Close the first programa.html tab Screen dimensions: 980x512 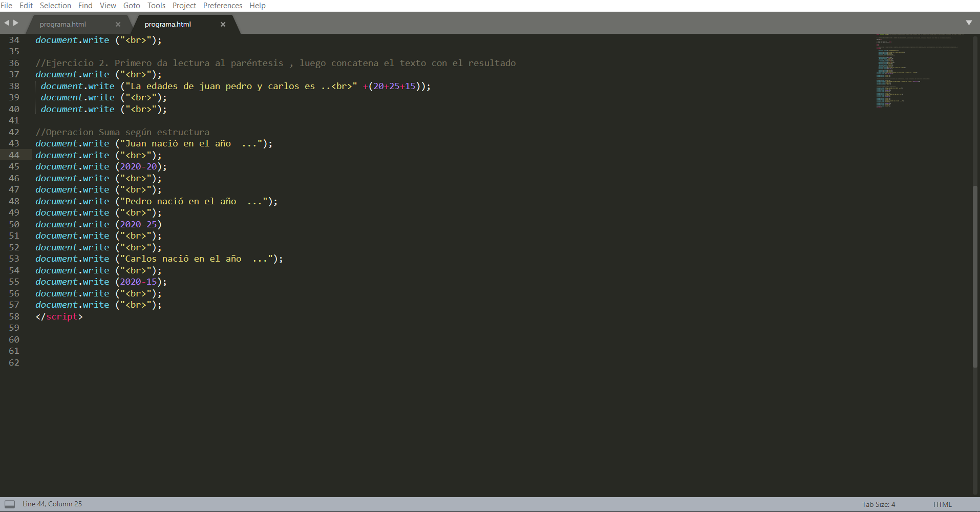point(118,24)
